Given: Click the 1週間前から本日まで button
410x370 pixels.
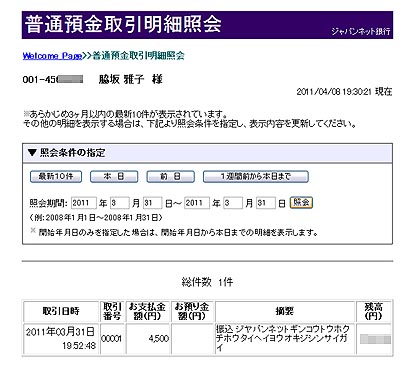Looking at the screenshot, I should tap(256, 177).
